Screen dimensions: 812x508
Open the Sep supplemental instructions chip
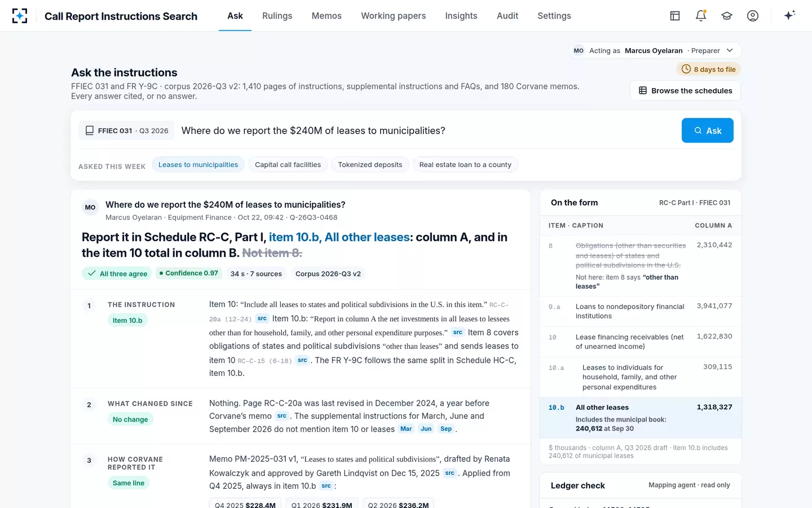pyautogui.click(x=446, y=429)
